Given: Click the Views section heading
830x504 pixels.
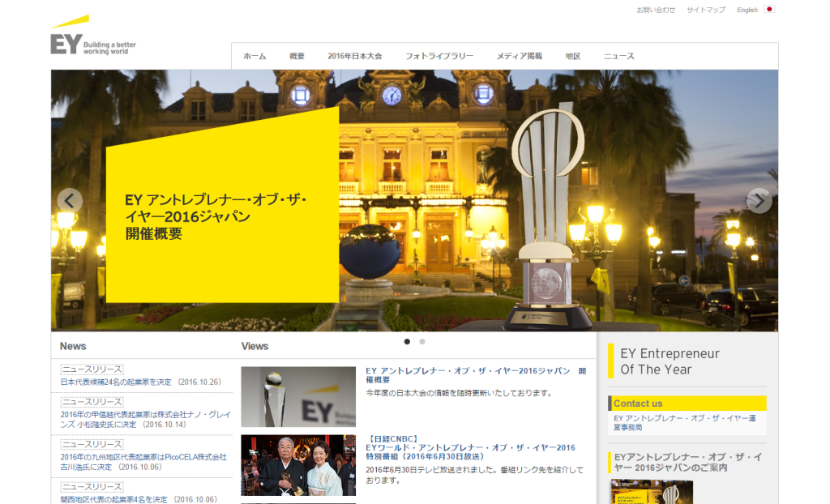Looking at the screenshot, I should (x=255, y=346).
